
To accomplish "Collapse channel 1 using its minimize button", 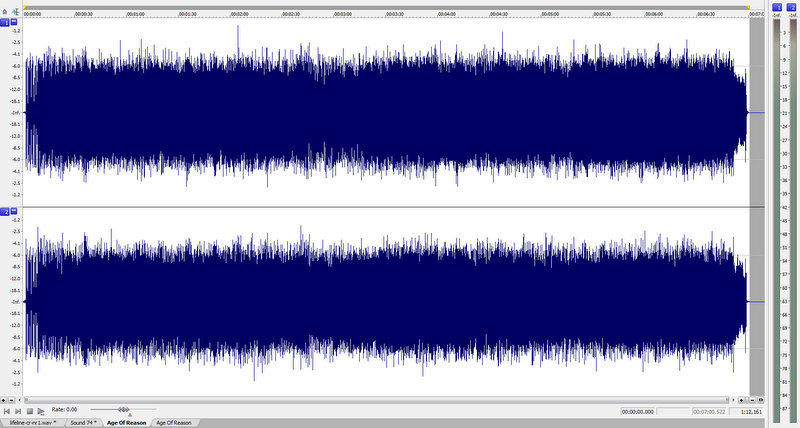I will tap(14, 22).
